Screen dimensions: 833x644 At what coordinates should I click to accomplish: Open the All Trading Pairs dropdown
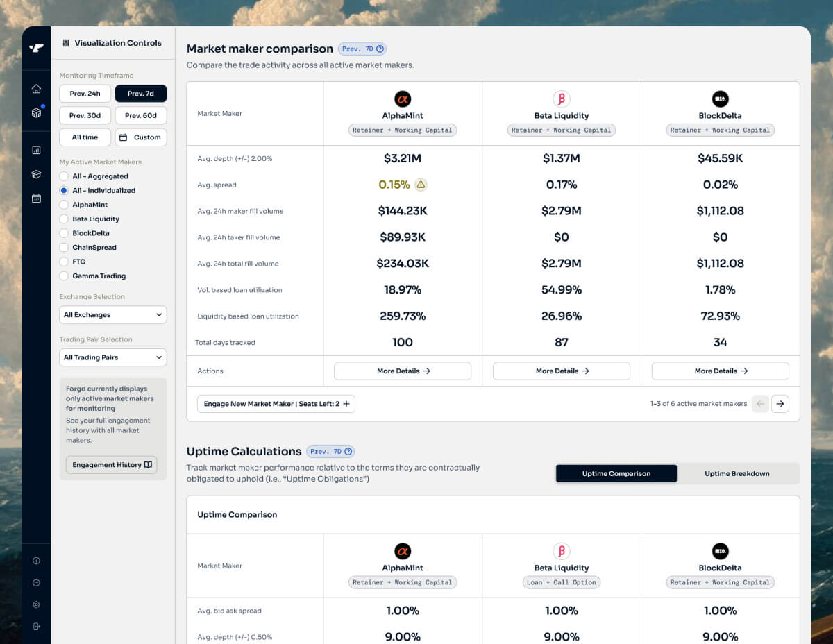113,357
